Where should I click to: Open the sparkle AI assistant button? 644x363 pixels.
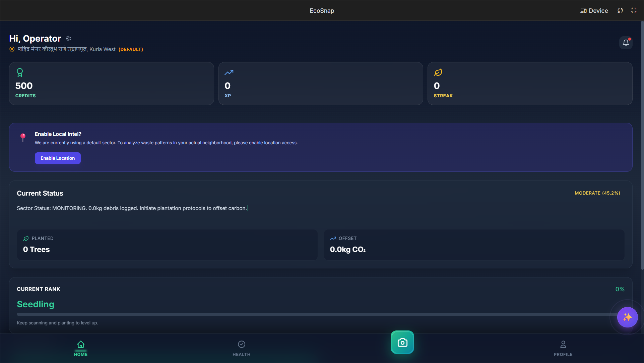tap(627, 317)
